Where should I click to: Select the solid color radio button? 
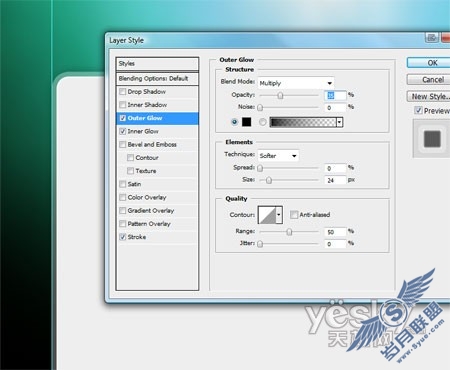234,122
